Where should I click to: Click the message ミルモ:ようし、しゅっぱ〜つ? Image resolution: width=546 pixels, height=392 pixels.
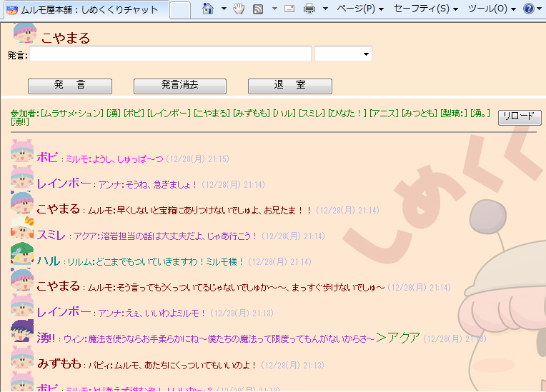point(114,159)
